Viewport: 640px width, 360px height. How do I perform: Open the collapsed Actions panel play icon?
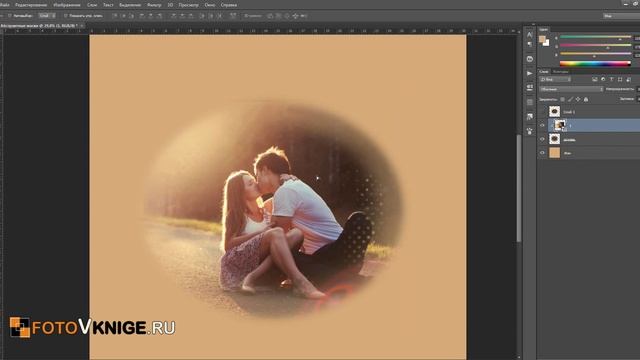coord(529,73)
